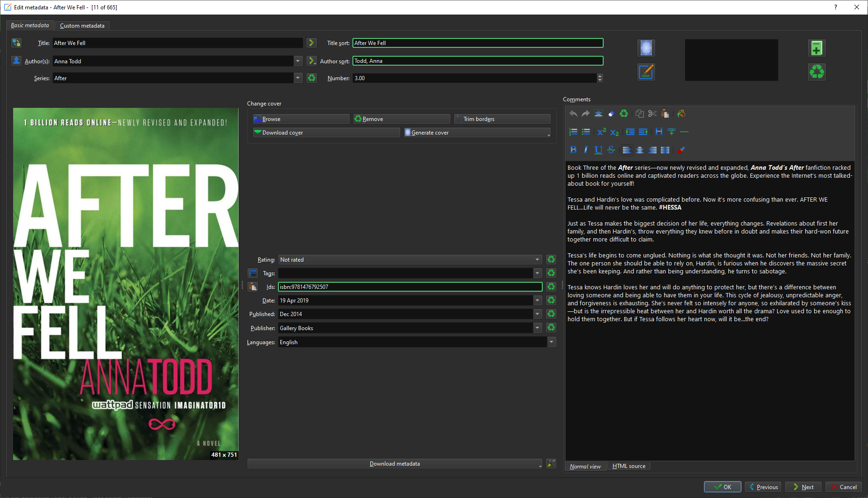Image resolution: width=868 pixels, height=498 pixels.
Task: Swap the title and author fields
Action: pyautogui.click(x=16, y=43)
